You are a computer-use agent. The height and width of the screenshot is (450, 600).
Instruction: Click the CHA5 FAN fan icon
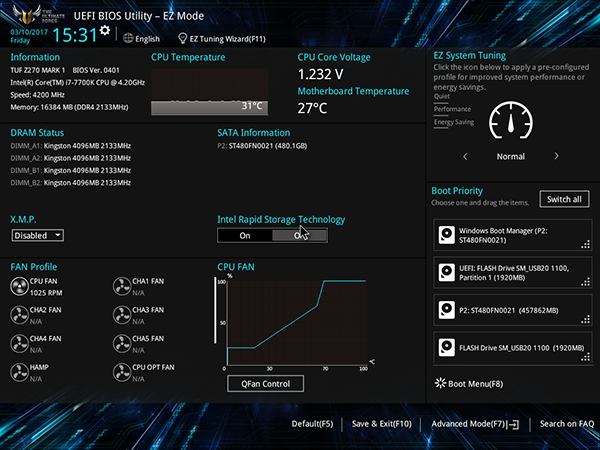coord(122,344)
